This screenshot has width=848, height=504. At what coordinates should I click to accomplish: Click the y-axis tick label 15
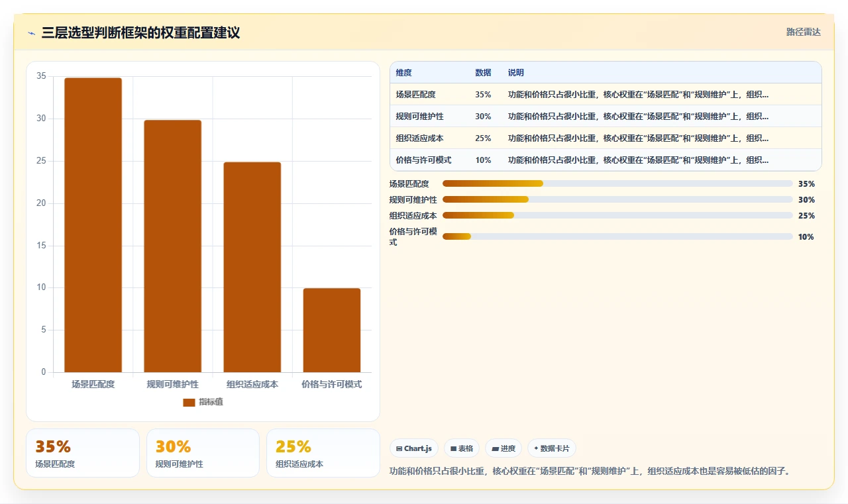(41, 246)
